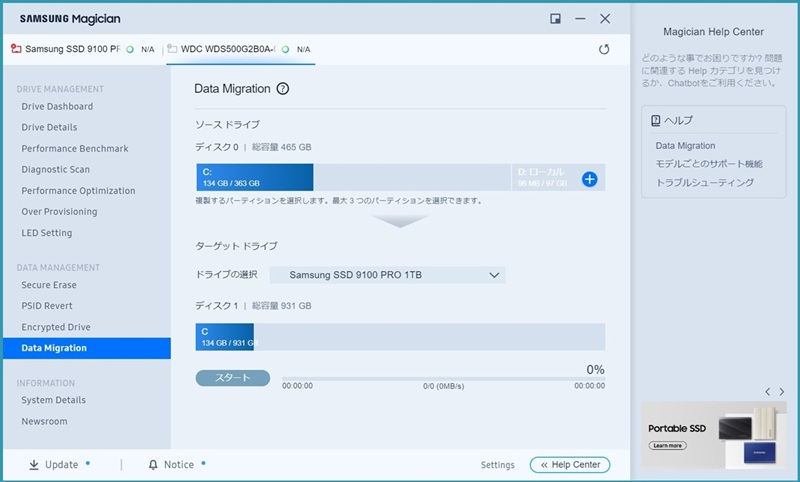Image resolution: width=800 pixels, height=482 pixels.
Task: Click the ソース ドライブ heading
Action: pyautogui.click(x=228, y=124)
